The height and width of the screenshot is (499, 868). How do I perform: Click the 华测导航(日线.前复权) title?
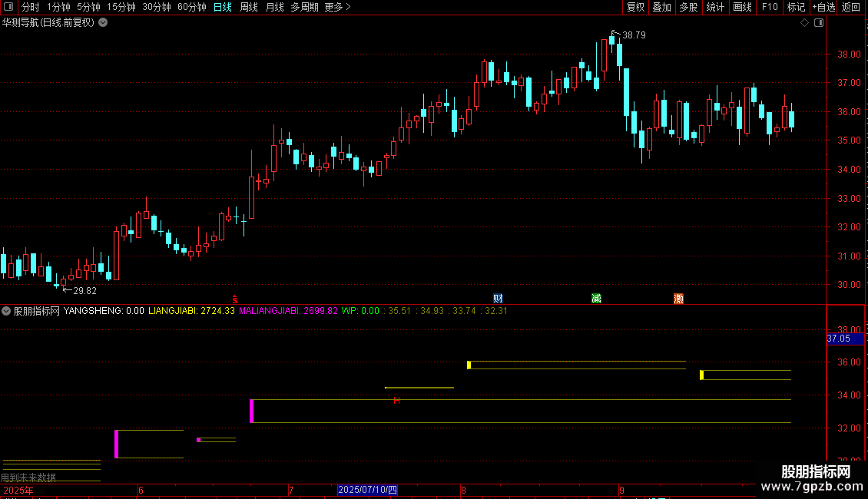[x=48, y=23]
